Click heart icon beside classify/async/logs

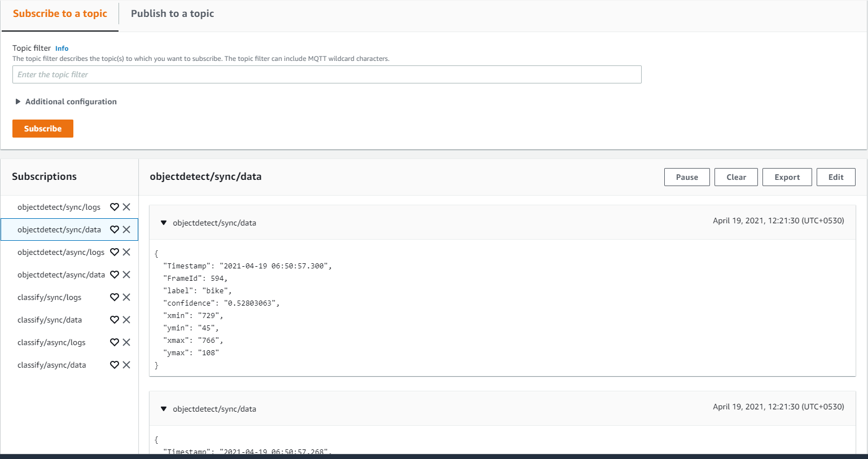click(114, 342)
